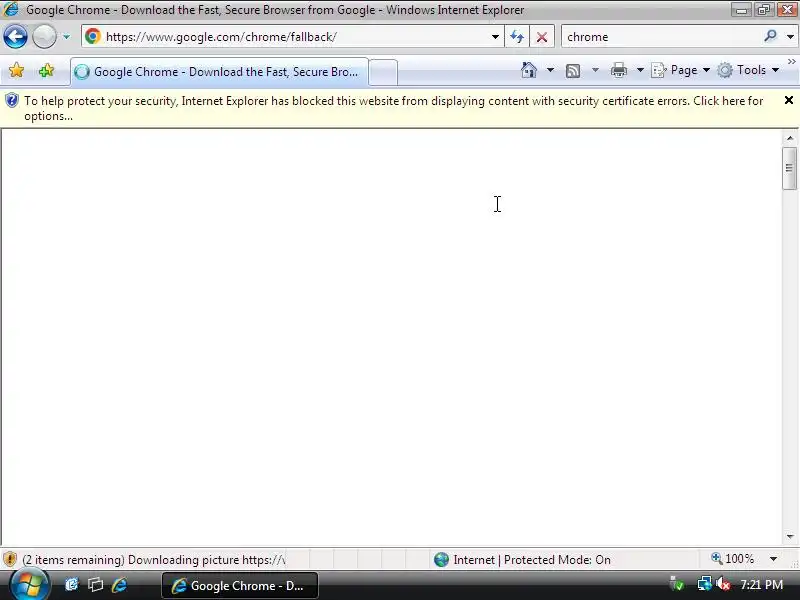Image resolution: width=800 pixels, height=600 pixels.
Task: Click the 7:21 PM taskbar clock
Action: click(761, 584)
